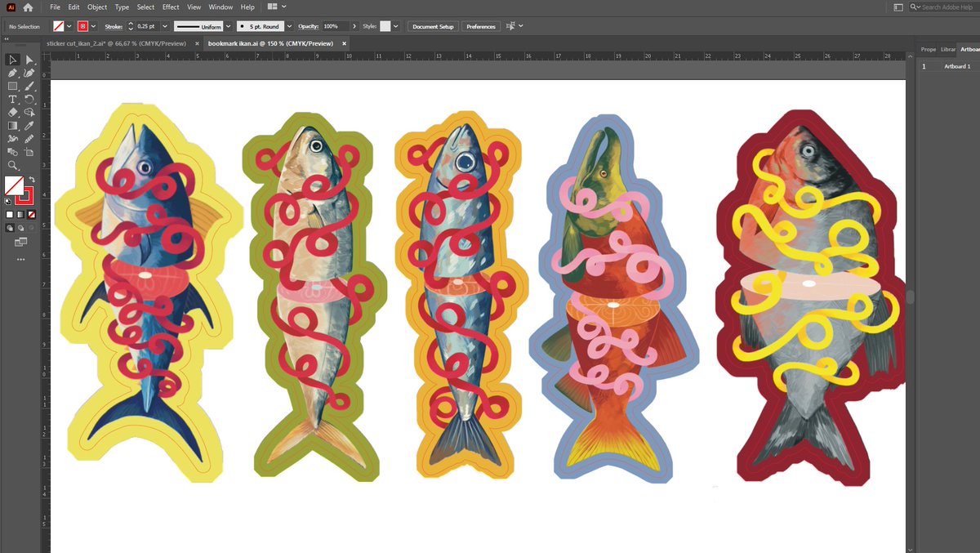Select the Blend tool

tap(12, 152)
